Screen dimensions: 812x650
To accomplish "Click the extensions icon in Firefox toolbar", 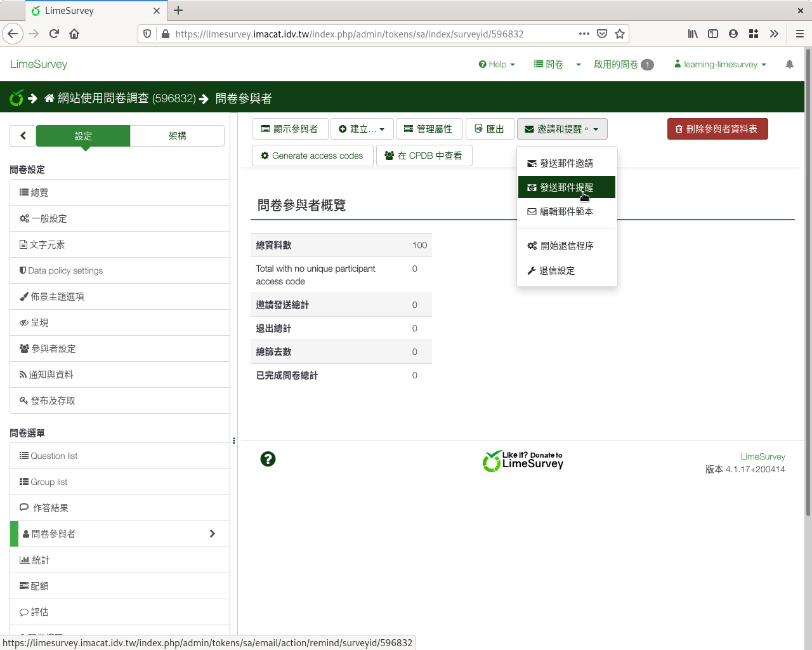I will 754,34.
